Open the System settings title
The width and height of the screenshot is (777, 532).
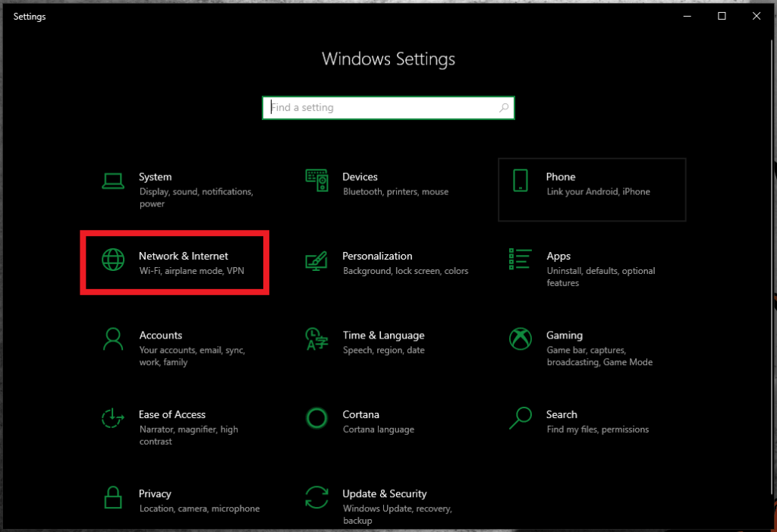point(155,177)
